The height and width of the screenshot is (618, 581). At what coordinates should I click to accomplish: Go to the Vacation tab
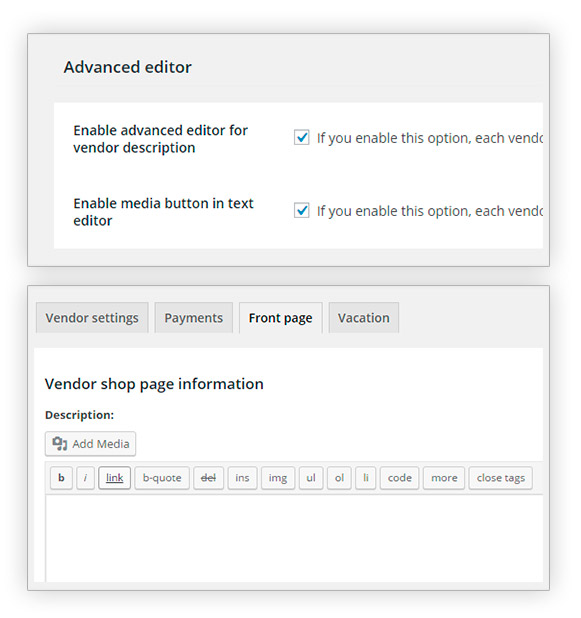tap(363, 318)
